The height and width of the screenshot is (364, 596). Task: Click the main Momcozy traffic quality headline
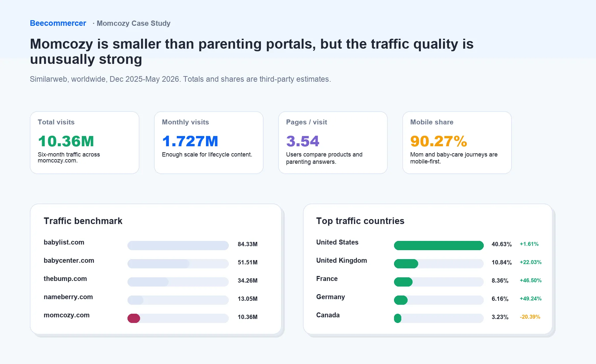(x=252, y=52)
